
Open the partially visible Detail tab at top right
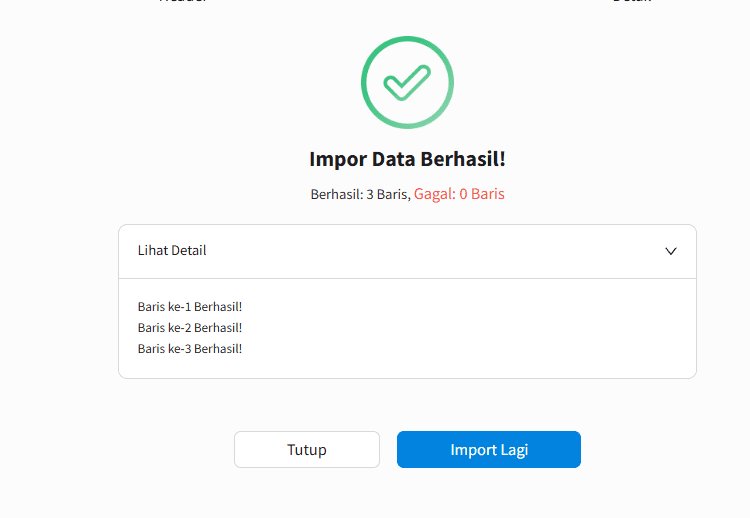pos(632,1)
